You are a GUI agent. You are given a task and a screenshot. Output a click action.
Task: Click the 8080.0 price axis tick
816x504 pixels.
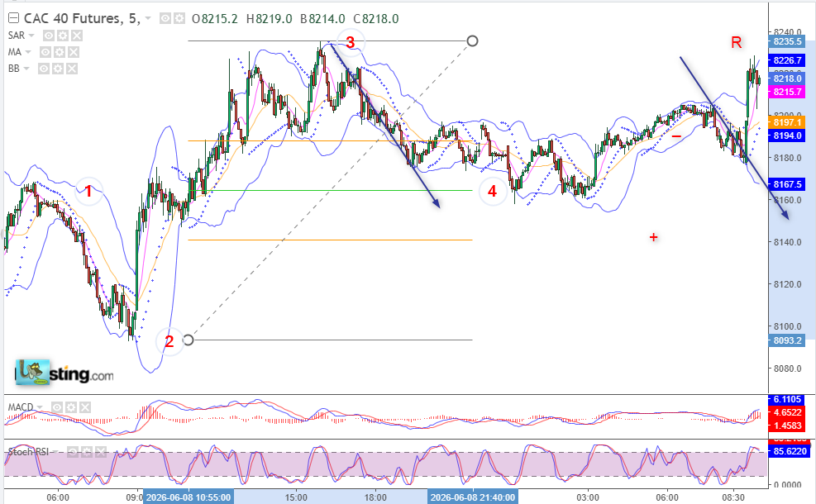[787, 368]
